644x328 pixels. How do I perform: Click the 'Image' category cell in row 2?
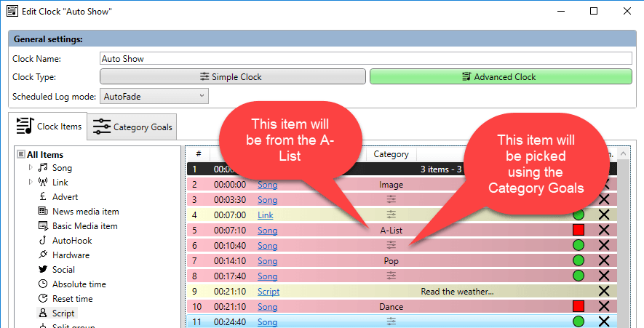pyautogui.click(x=391, y=185)
